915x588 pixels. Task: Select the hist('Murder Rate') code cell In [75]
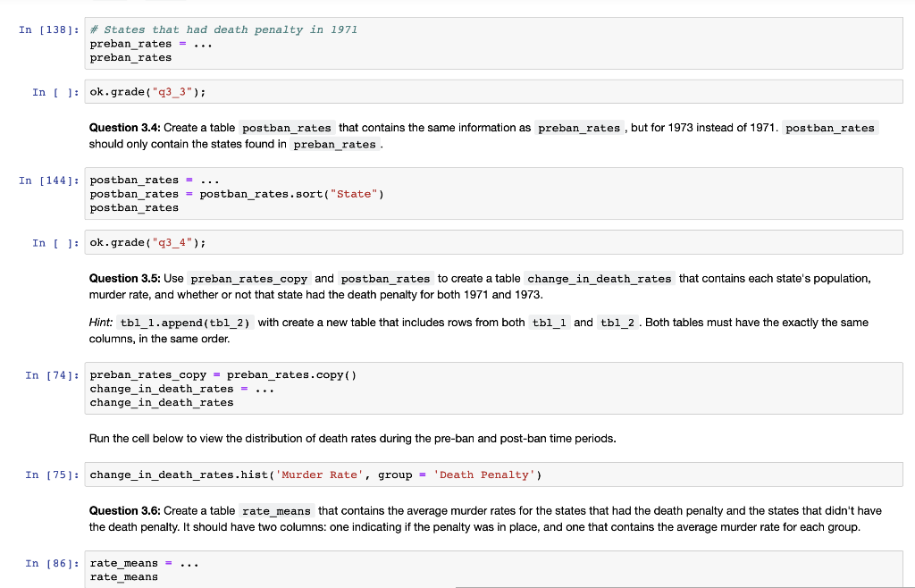tap(493, 475)
